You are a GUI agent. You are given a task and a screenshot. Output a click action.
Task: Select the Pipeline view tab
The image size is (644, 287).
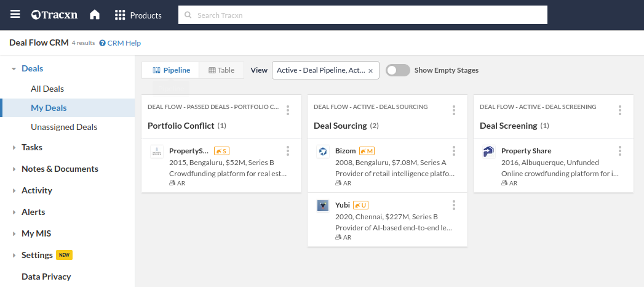click(x=172, y=70)
